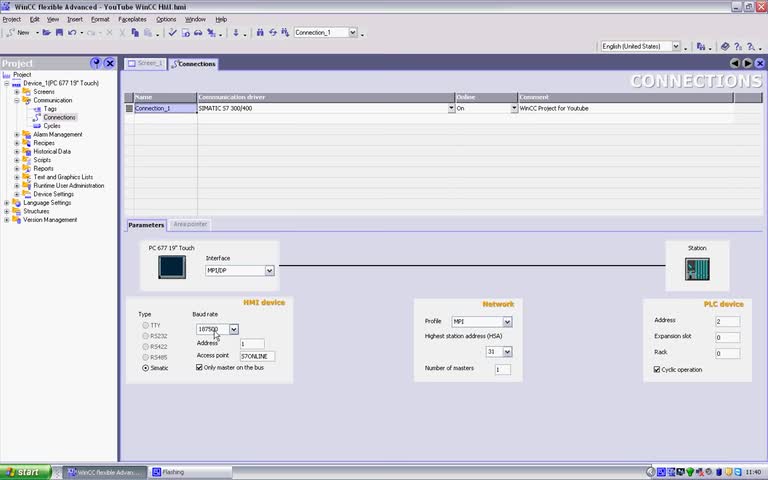
Task: Click the What's This question-mark icon
Action: pos(738,47)
